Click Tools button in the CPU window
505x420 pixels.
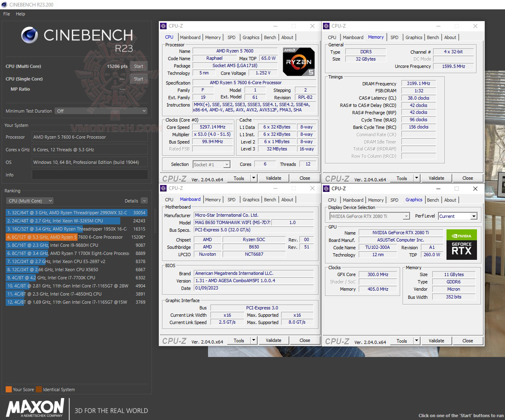239,178
